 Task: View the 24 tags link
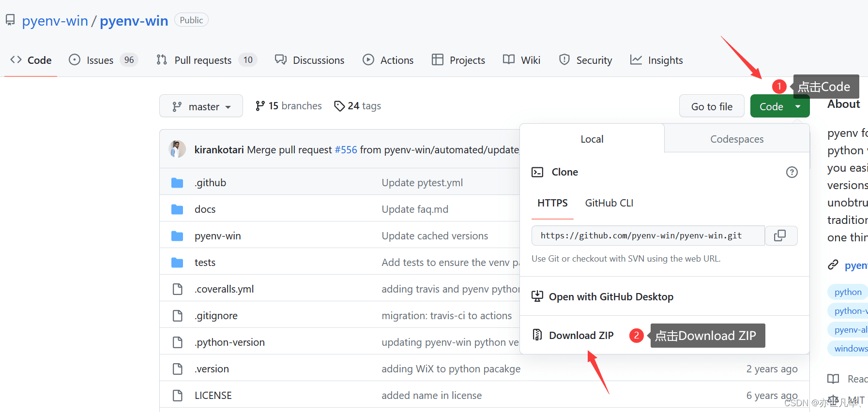coord(358,106)
